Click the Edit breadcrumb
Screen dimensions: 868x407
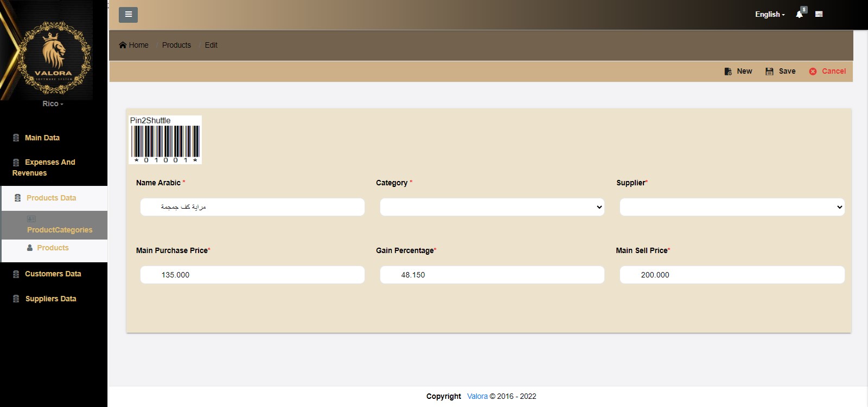(211, 45)
